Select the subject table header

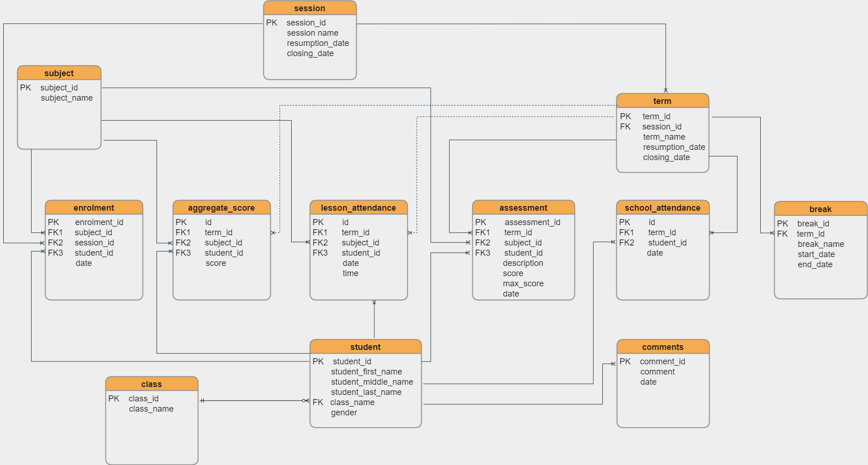(x=59, y=73)
